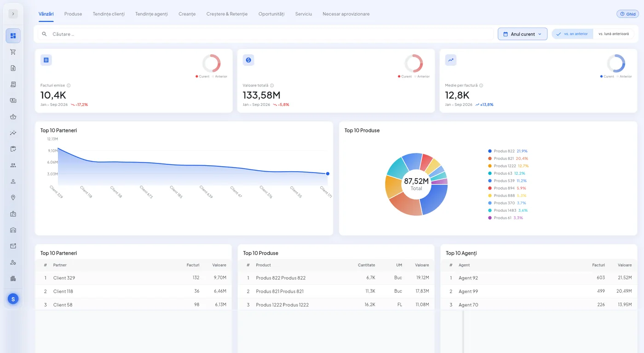
Task: Open the shopping cart sidebar icon
Action: [x=13, y=52]
